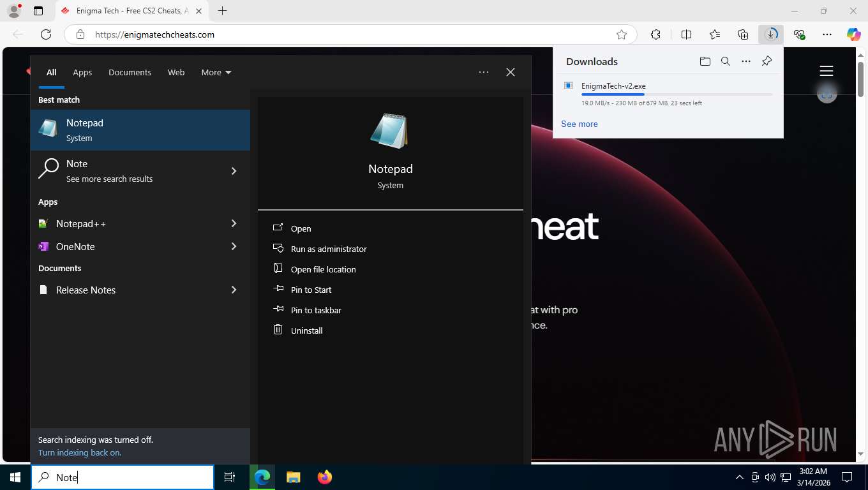Open Extensions puzzle icon
Screen dimensions: 868x490
tap(655, 34)
